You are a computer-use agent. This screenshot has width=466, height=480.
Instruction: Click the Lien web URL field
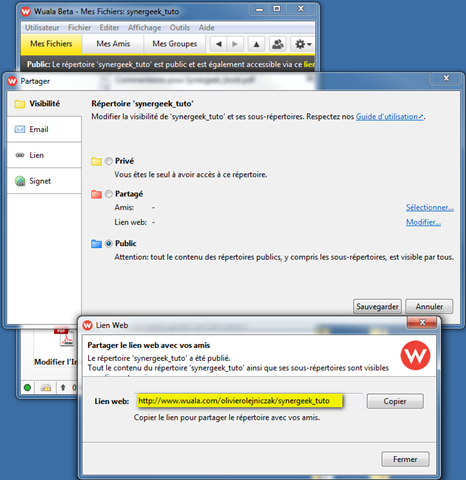(249, 401)
